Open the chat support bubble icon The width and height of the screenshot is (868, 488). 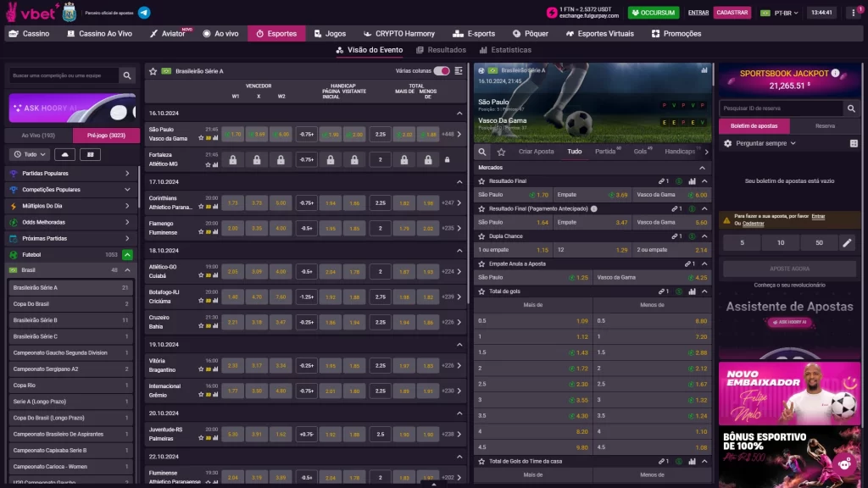845,464
